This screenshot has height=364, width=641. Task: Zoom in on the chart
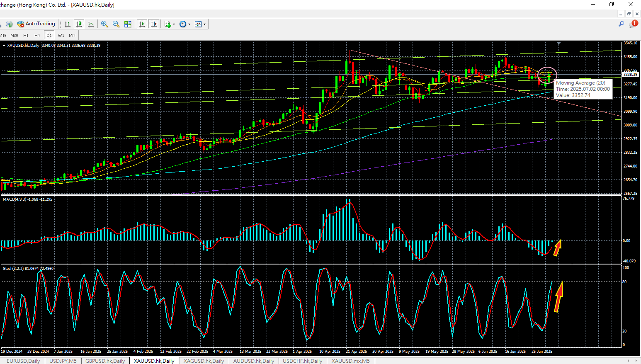(x=104, y=24)
